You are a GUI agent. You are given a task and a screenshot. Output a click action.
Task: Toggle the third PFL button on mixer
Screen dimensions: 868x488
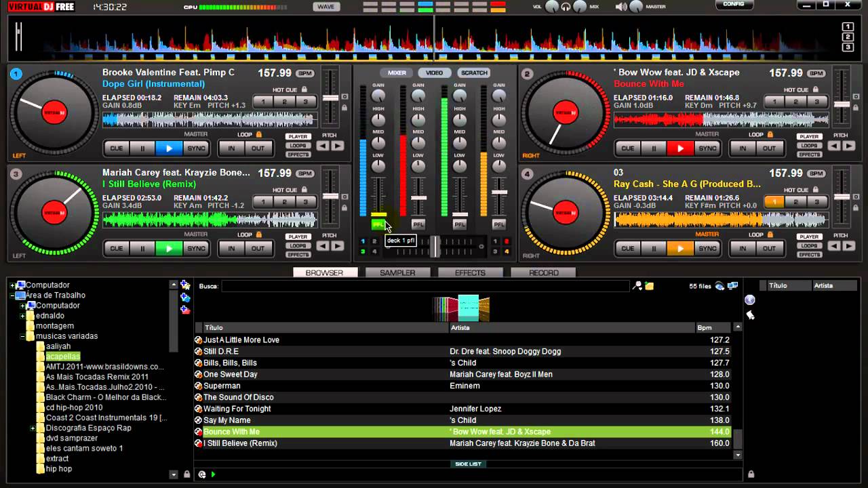point(460,224)
